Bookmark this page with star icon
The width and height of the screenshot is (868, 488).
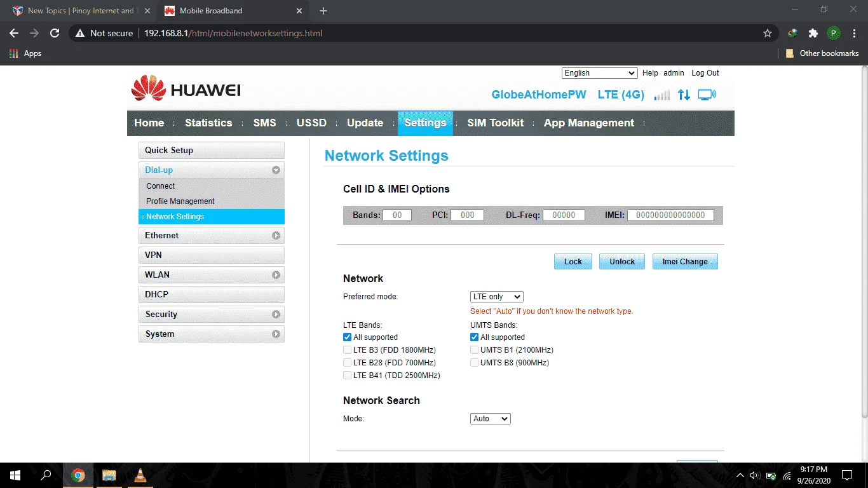click(x=768, y=33)
